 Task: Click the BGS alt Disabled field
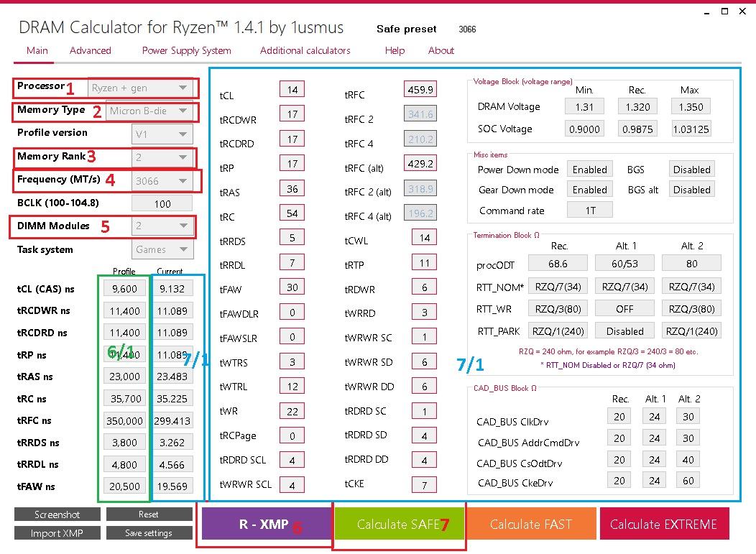click(x=691, y=190)
